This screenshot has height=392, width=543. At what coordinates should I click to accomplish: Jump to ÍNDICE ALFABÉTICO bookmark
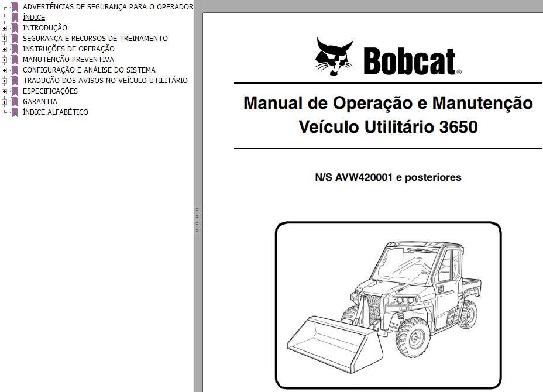[x=56, y=112]
